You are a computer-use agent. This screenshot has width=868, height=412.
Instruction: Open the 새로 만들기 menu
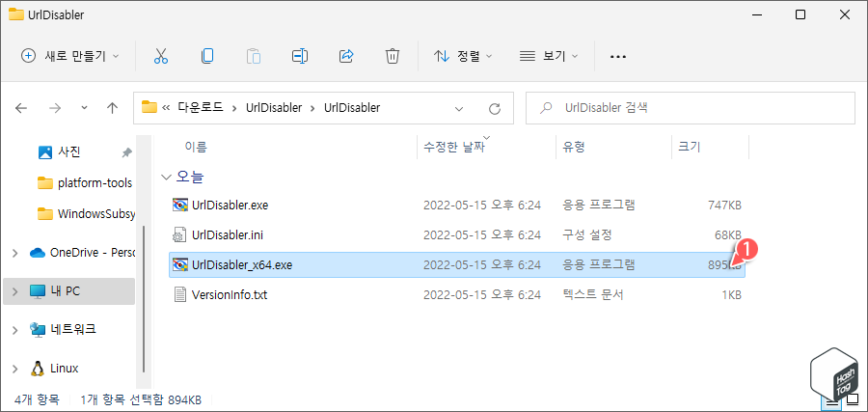click(69, 56)
